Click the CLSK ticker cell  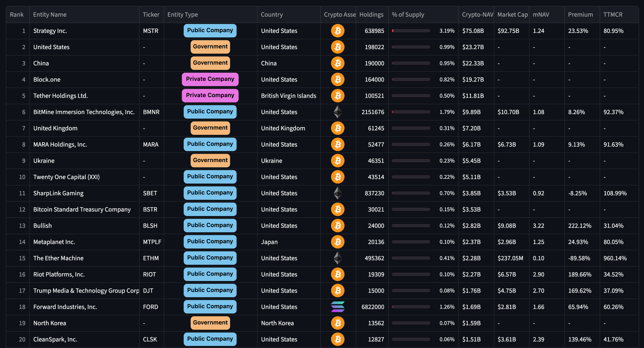(150, 339)
